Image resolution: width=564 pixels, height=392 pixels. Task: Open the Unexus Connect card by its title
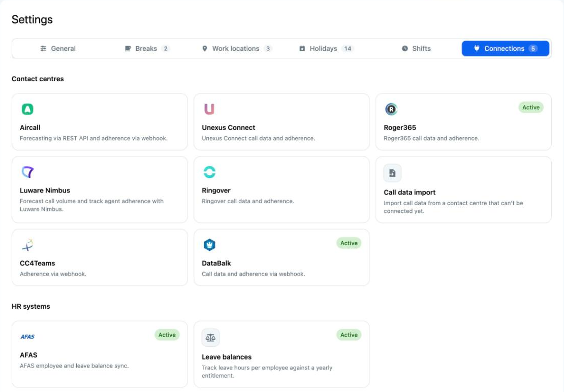pyautogui.click(x=229, y=127)
